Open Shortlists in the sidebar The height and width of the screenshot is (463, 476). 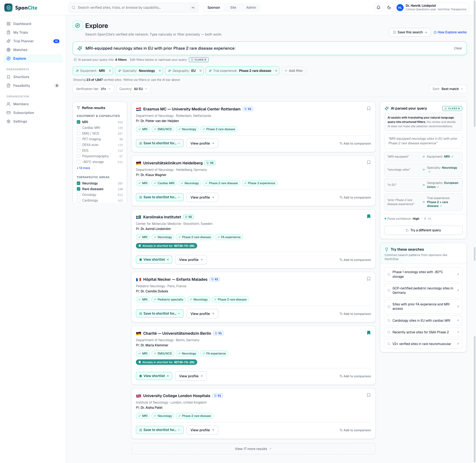(33, 77)
